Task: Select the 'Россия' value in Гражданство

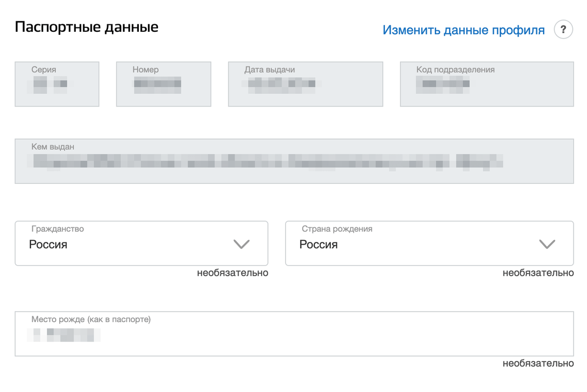Action: tap(48, 244)
